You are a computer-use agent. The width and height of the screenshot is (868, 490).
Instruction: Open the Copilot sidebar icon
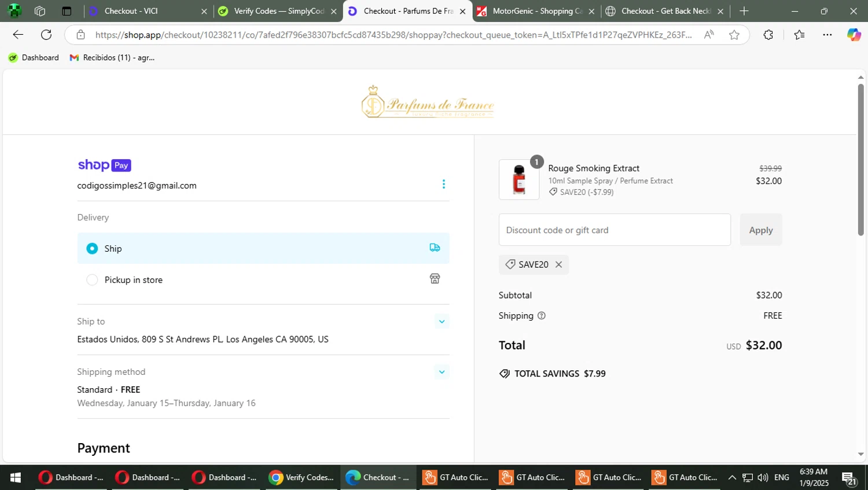pyautogui.click(x=854, y=35)
